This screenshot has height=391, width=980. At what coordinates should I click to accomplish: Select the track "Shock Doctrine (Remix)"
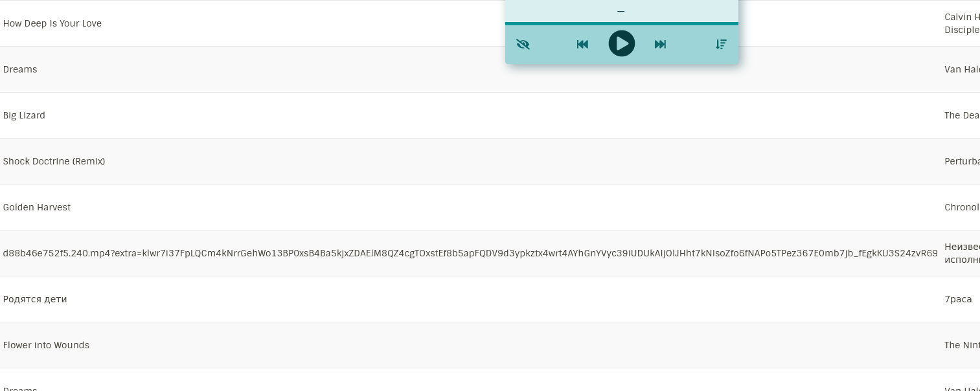click(x=54, y=161)
